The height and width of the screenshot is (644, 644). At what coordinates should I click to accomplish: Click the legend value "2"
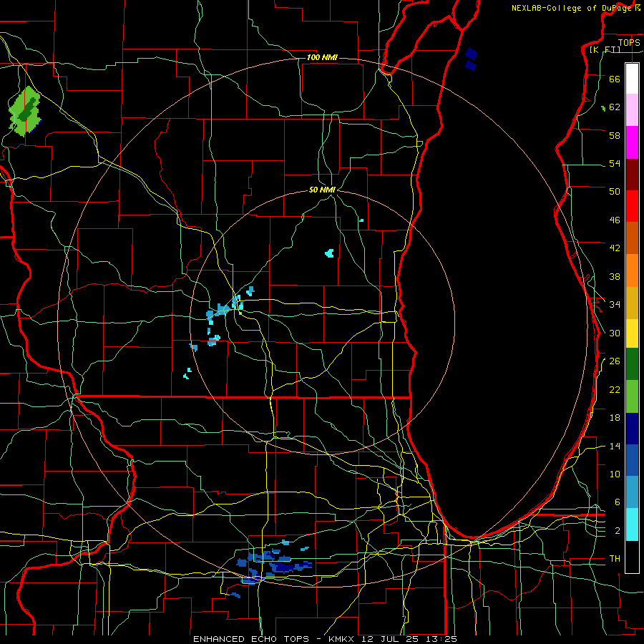tap(618, 531)
